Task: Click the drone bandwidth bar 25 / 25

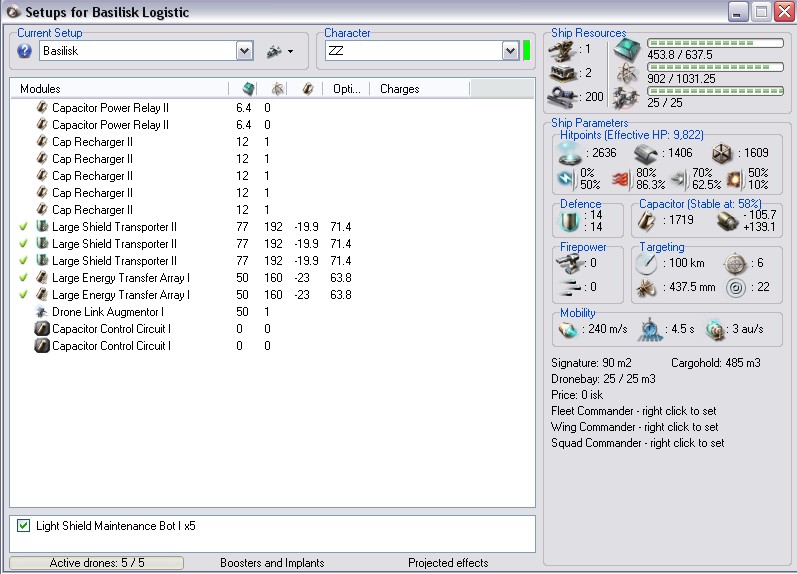Action: point(715,91)
